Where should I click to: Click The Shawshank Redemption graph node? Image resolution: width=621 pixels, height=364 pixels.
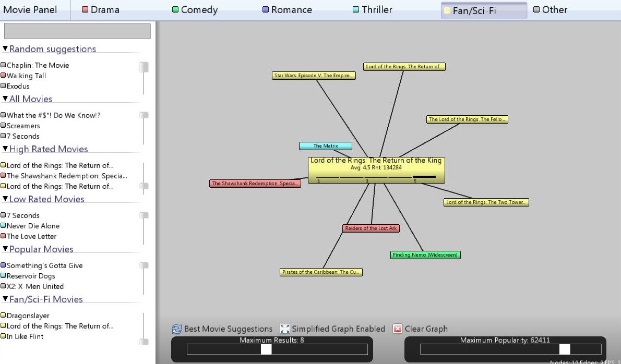click(255, 184)
